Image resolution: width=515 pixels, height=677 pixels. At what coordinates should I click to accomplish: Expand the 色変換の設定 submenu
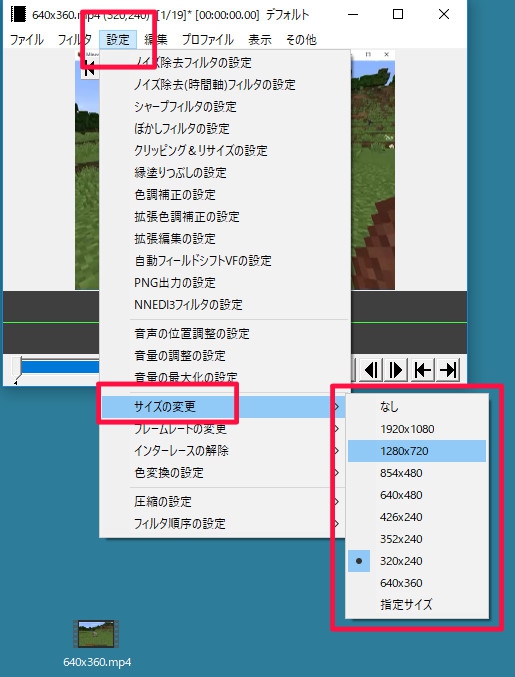[x=222, y=473]
